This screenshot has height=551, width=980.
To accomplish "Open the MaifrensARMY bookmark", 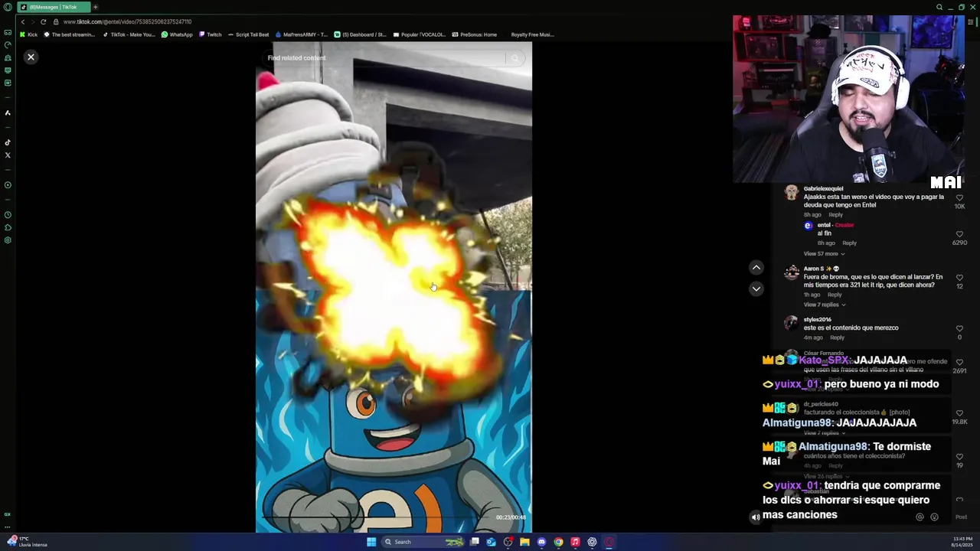I will (301, 34).
